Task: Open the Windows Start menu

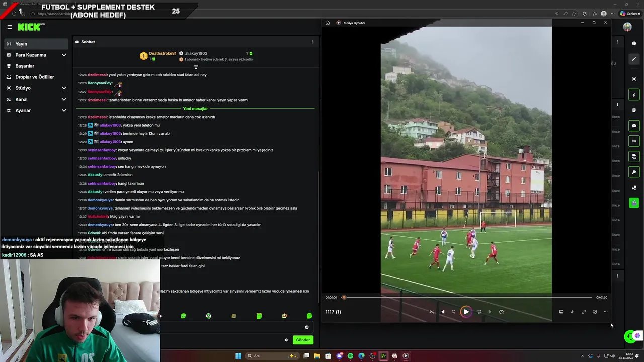Action: click(x=238, y=356)
